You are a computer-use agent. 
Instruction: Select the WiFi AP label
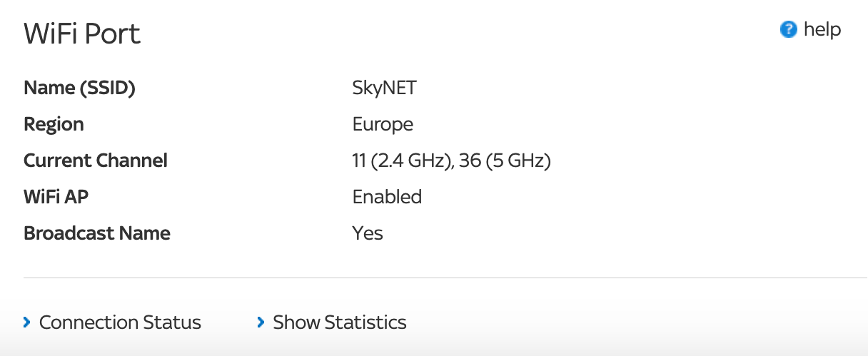(x=56, y=197)
